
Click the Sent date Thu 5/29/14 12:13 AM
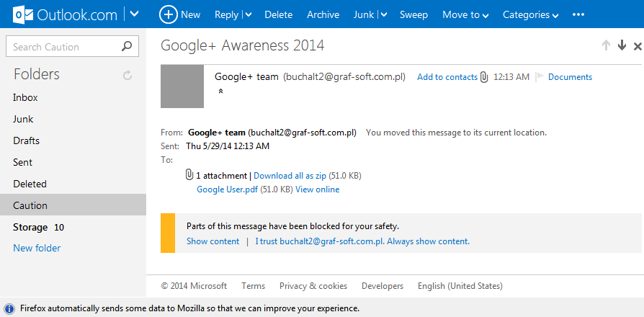228,146
